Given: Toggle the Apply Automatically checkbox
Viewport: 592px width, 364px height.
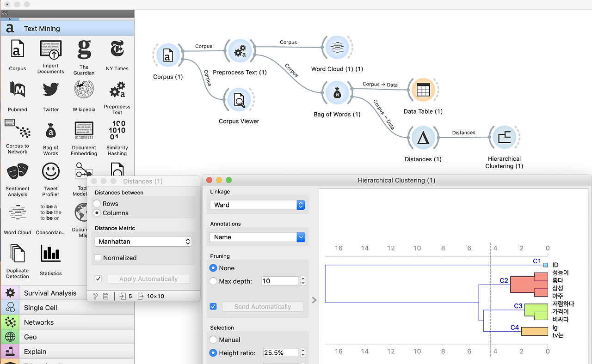Looking at the screenshot, I should (98, 279).
